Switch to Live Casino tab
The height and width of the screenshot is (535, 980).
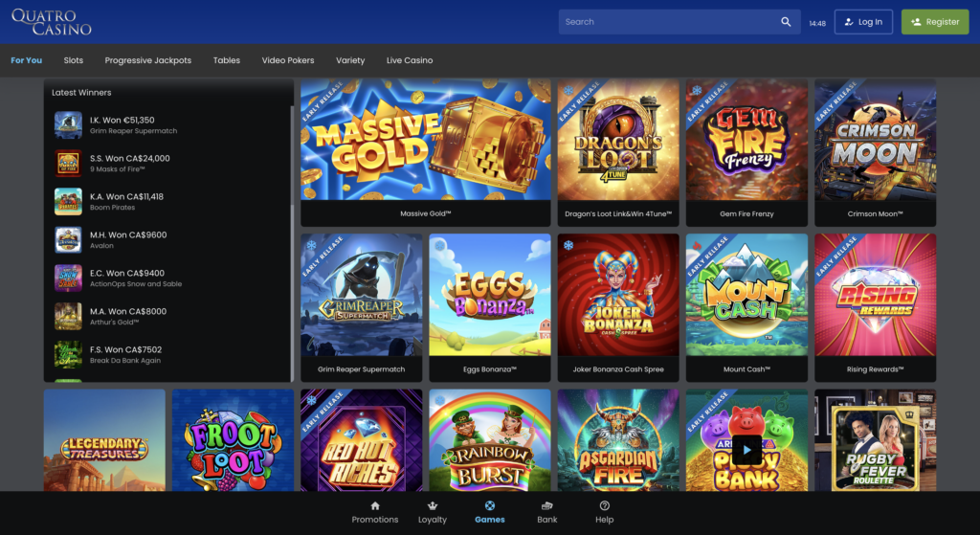click(x=410, y=60)
